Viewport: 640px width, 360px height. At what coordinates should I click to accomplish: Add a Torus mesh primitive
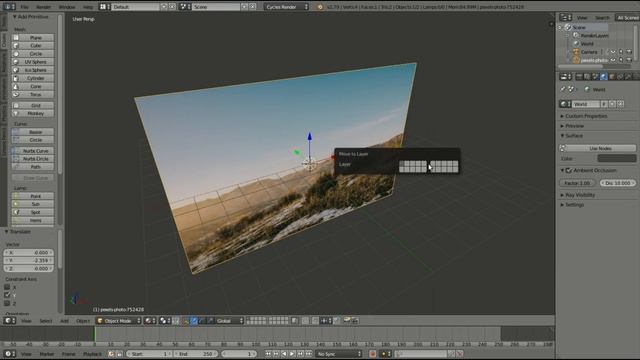[33, 95]
